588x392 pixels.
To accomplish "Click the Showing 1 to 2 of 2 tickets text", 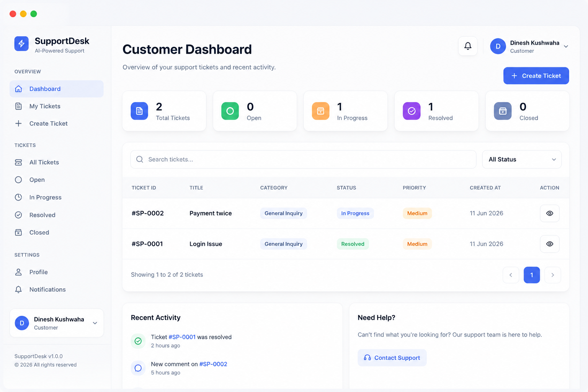I will (x=167, y=275).
